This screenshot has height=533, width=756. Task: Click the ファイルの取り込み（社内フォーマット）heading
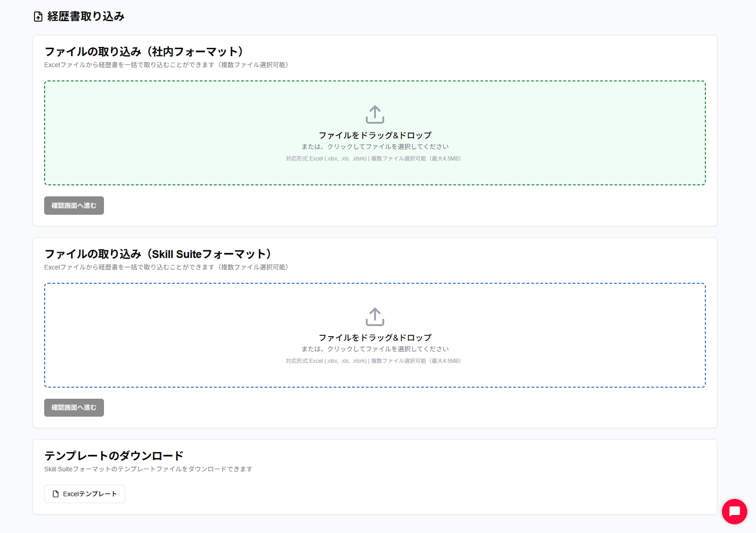[144, 52]
